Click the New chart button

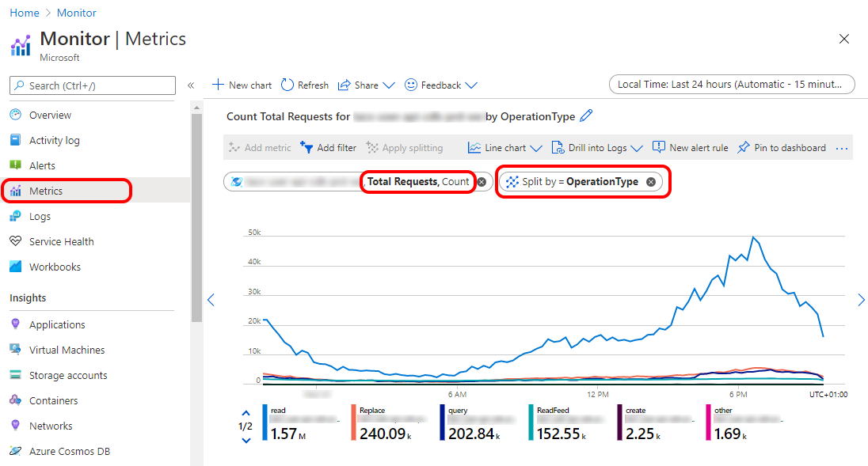pos(242,85)
